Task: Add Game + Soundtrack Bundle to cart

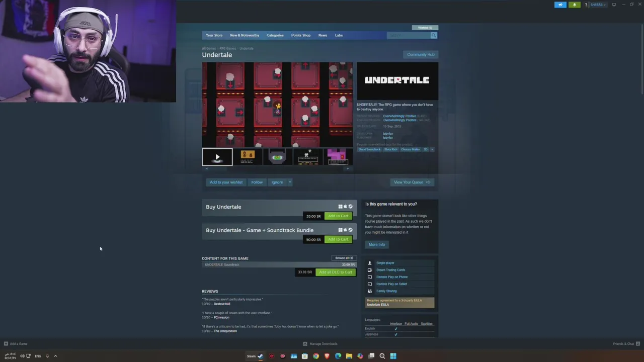Action: 338,239
